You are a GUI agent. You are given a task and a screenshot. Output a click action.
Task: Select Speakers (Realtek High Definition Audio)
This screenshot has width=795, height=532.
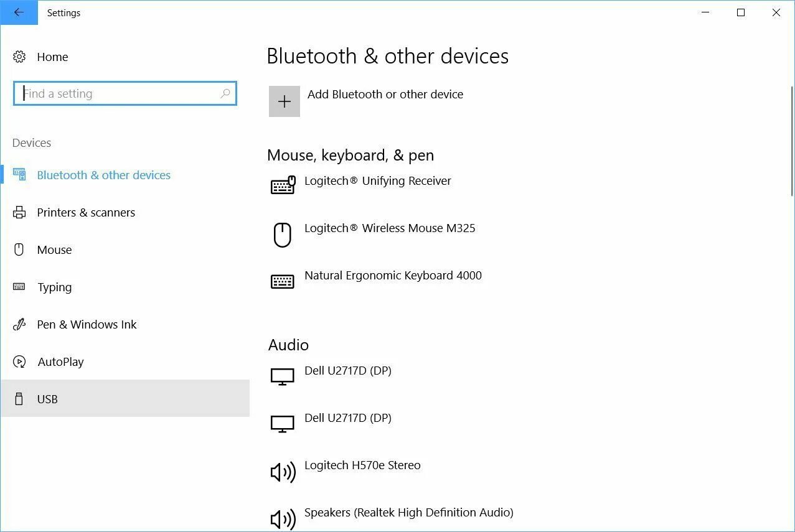408,513
